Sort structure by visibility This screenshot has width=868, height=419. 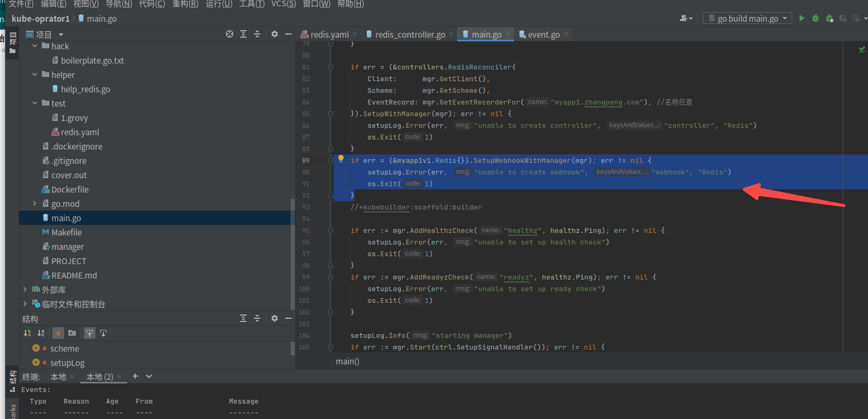tap(27, 333)
